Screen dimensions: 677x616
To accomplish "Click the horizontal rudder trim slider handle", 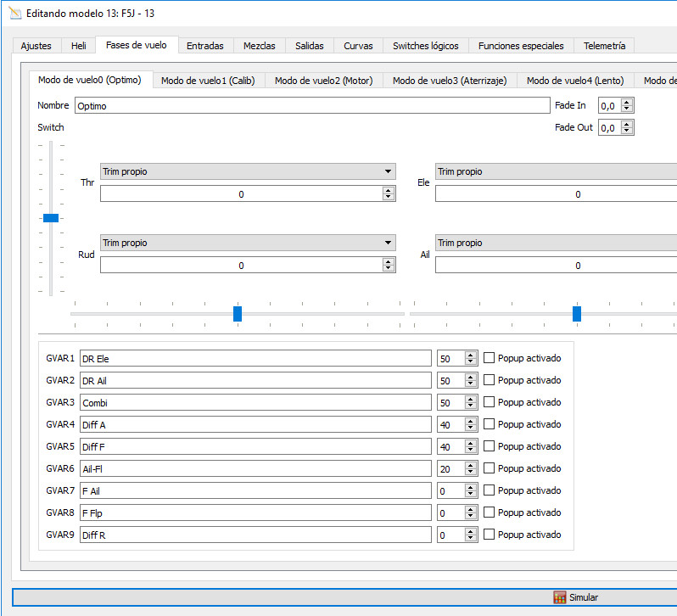I will click(x=238, y=314).
